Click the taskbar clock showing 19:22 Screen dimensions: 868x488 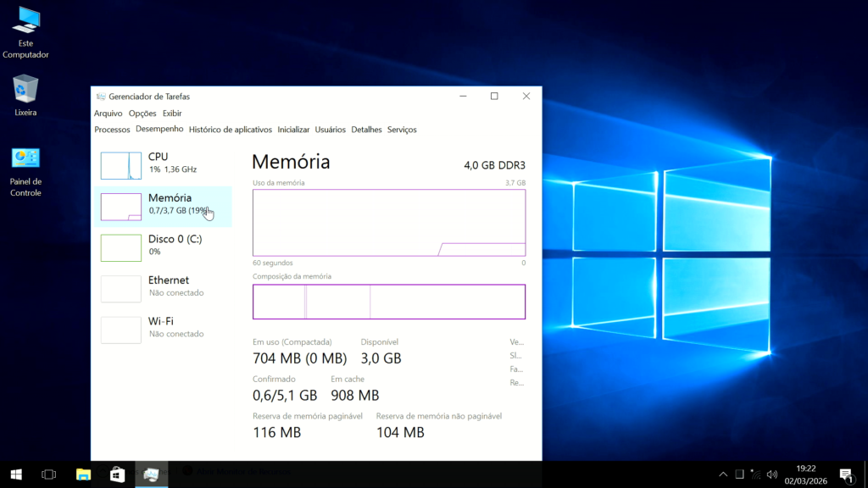point(806,474)
